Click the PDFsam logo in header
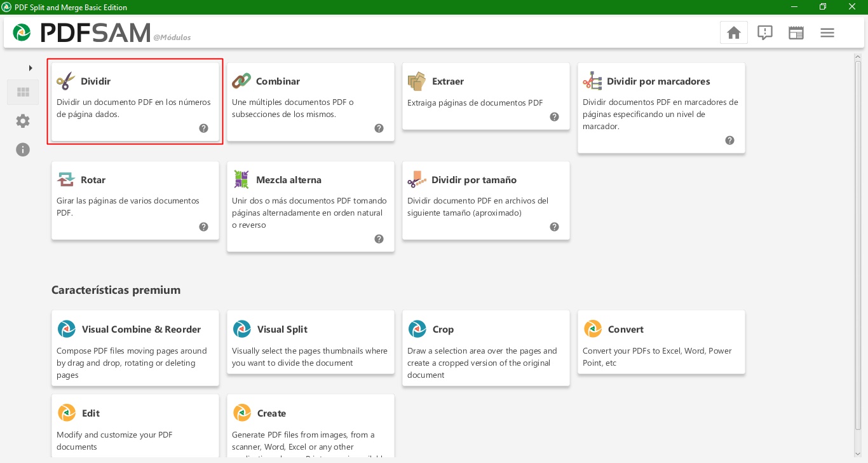This screenshot has width=868, height=463. pos(22,32)
